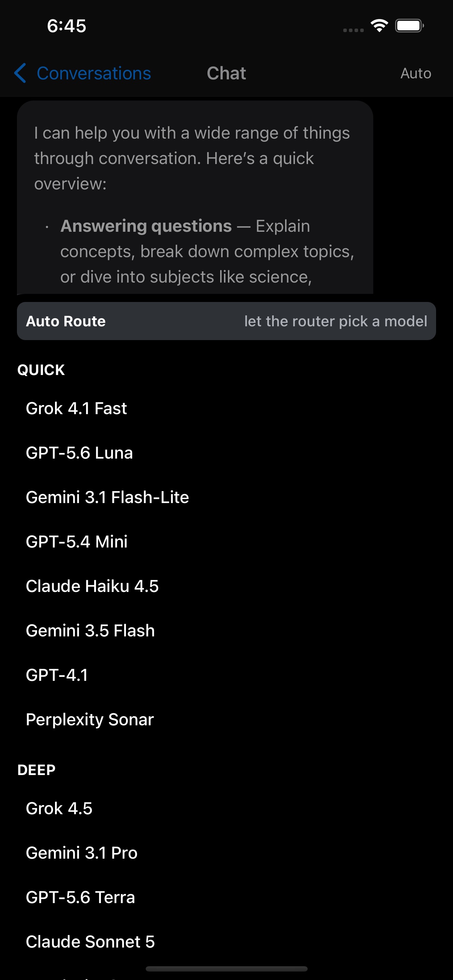Choose Grok 4.1 Fast model
This screenshot has width=453, height=980.
[x=226, y=408]
